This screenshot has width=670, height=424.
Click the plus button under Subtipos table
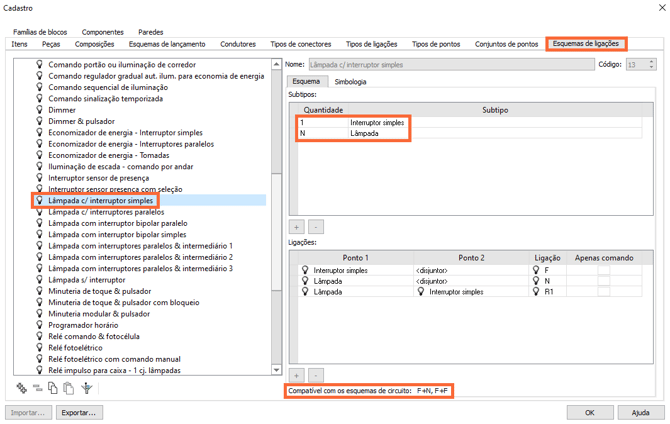click(x=297, y=227)
